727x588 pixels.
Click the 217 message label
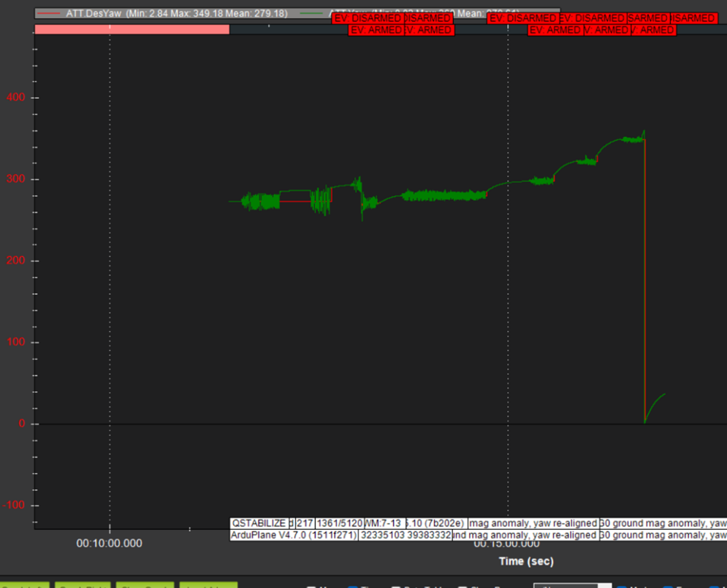tap(305, 524)
